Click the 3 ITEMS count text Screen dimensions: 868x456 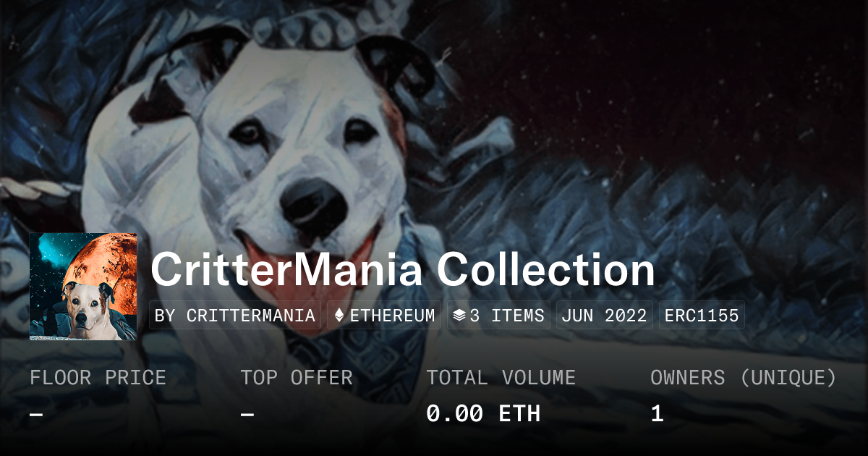[x=507, y=316]
